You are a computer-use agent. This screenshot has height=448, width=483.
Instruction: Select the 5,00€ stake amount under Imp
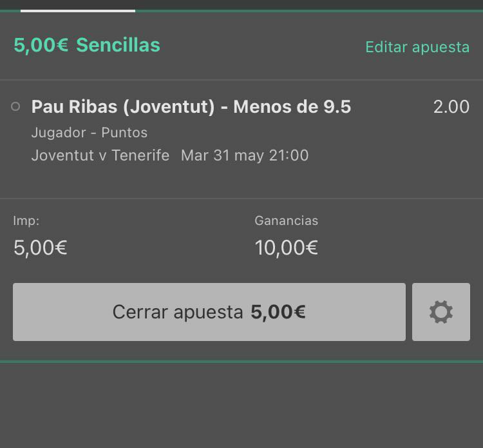(x=41, y=248)
